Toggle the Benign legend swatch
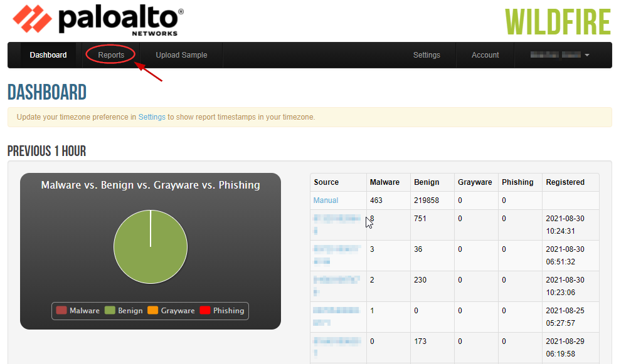Image resolution: width=631 pixels, height=364 pixels. pyautogui.click(x=110, y=310)
